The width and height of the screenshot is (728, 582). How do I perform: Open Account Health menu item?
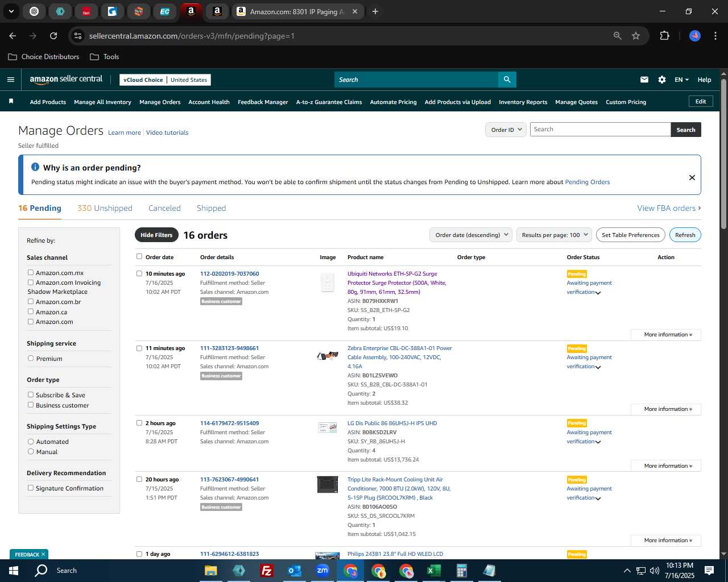coord(209,102)
